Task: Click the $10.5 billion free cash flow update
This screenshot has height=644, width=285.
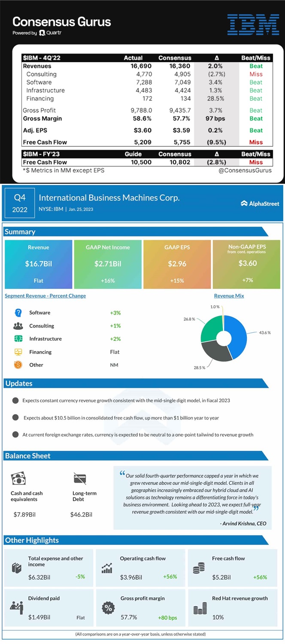Action: click(x=121, y=418)
